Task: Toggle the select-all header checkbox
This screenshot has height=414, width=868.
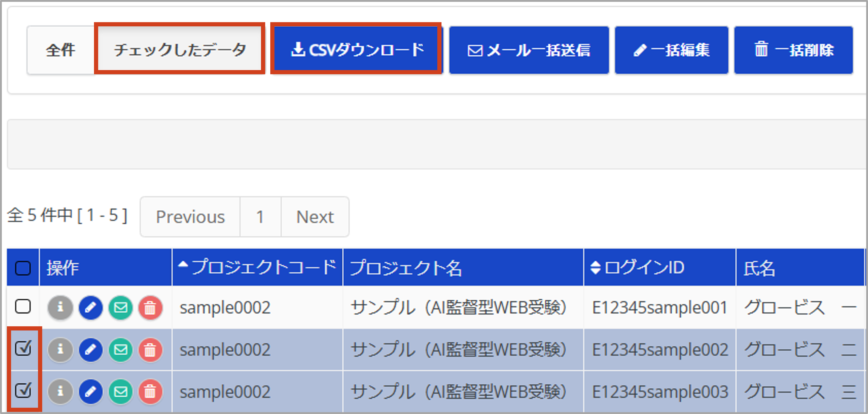Action: 23,268
